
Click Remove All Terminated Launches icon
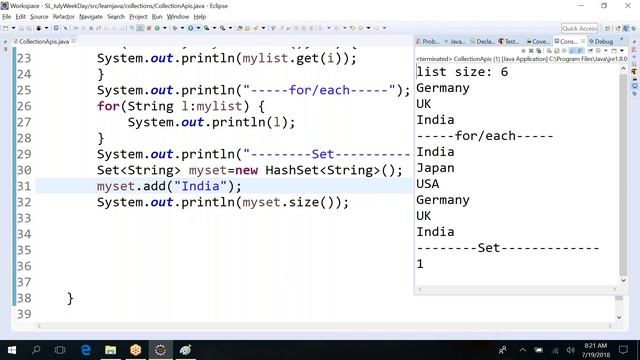(x=539, y=51)
